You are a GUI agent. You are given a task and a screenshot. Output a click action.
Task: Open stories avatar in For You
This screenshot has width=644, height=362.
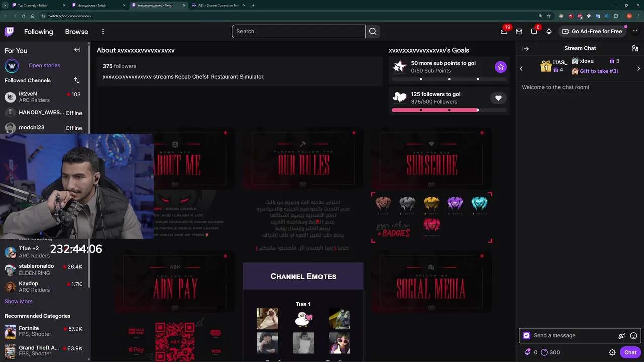point(12,66)
